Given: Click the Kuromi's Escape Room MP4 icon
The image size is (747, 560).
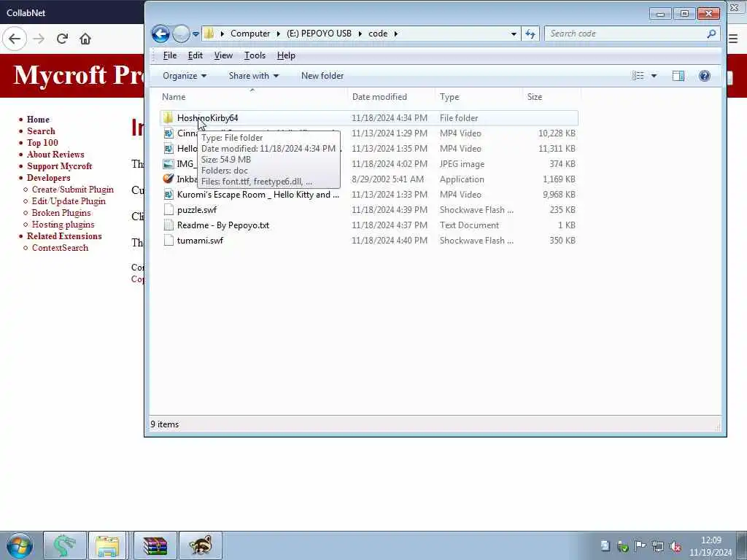Looking at the screenshot, I should [x=169, y=194].
